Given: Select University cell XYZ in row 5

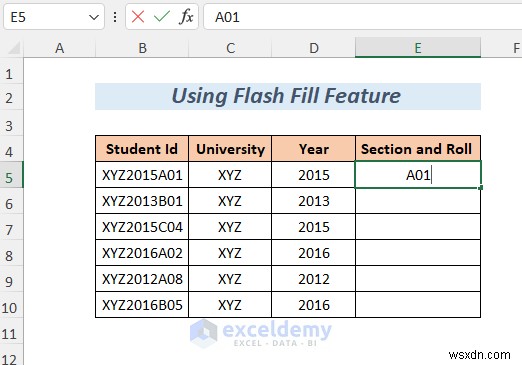Looking at the screenshot, I should (230, 175).
